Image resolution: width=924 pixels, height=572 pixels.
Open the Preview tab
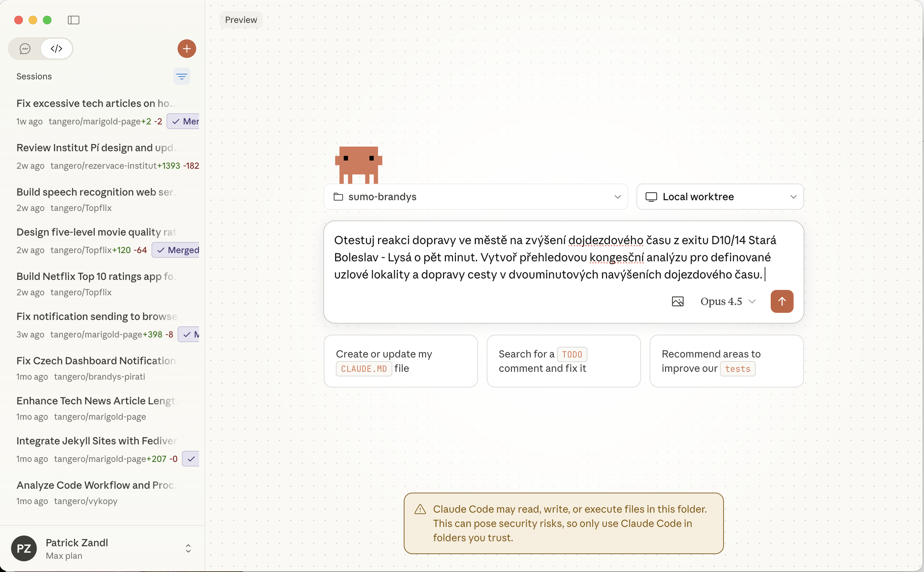241,20
